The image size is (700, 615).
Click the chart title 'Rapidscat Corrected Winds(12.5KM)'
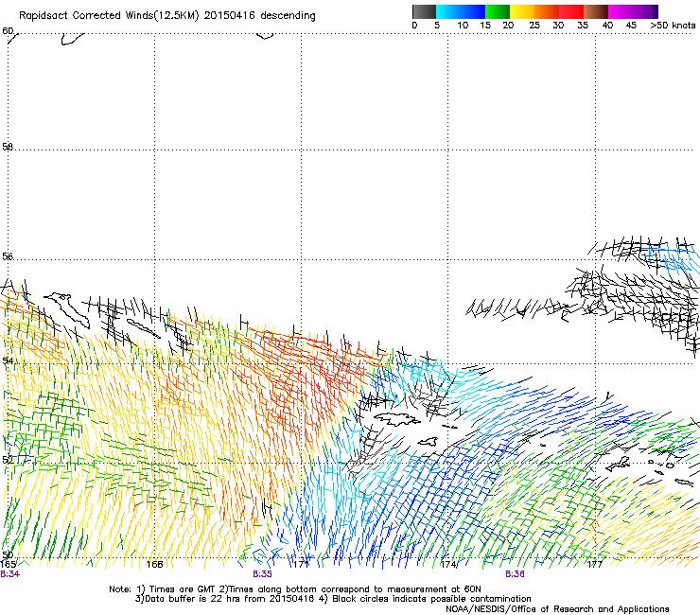(x=109, y=16)
